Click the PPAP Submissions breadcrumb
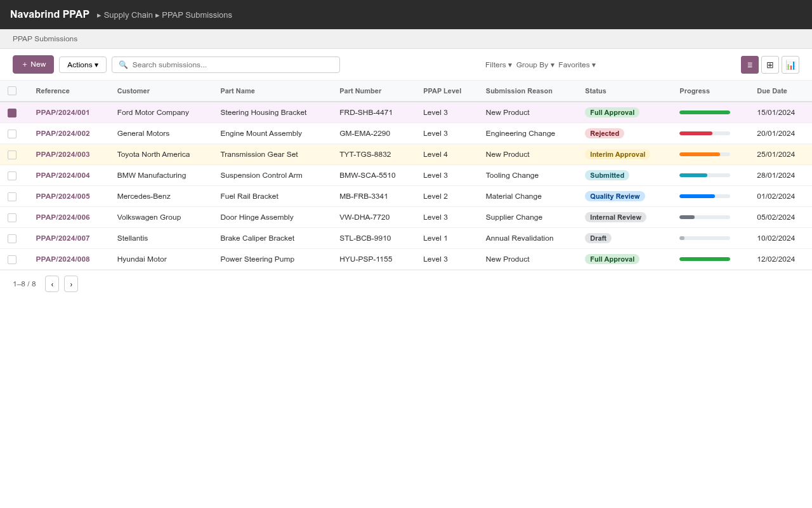The height and width of the screenshot is (508, 812). coord(197,15)
